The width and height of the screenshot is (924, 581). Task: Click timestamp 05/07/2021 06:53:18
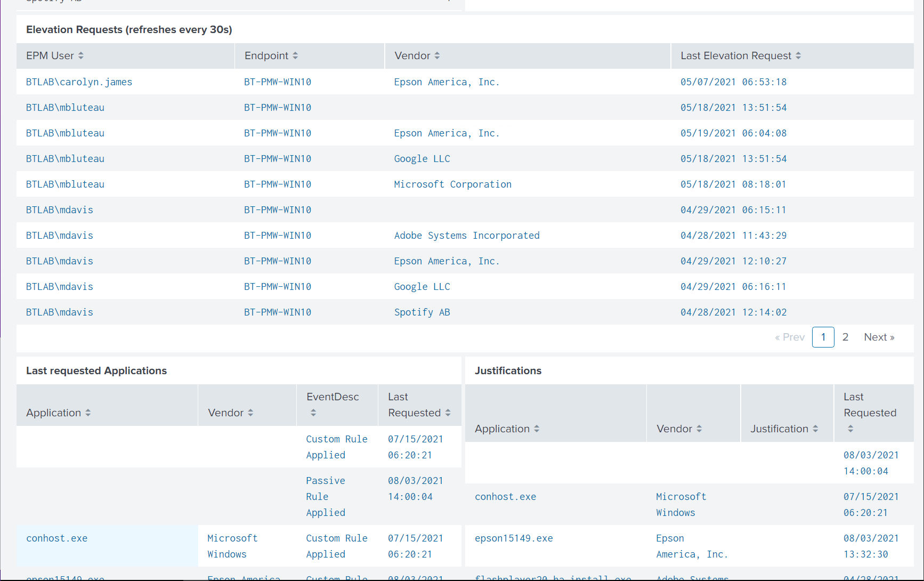[733, 82]
